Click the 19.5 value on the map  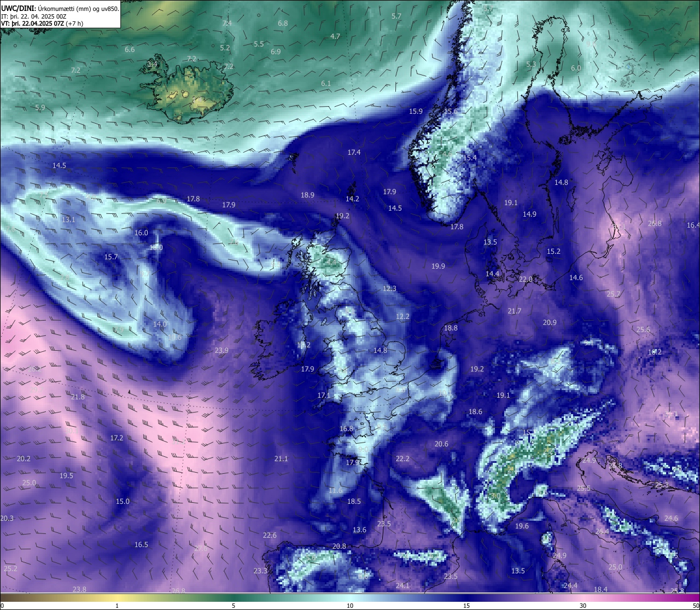(x=66, y=476)
